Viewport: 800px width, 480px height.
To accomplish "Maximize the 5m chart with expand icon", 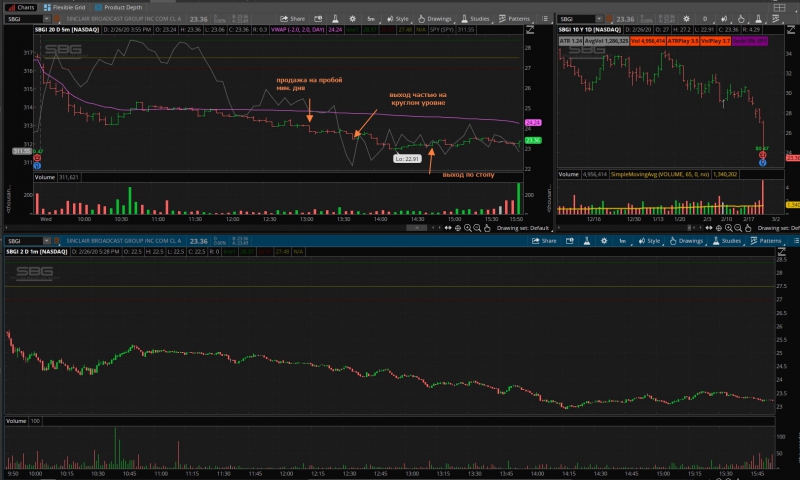I will tap(530, 30).
